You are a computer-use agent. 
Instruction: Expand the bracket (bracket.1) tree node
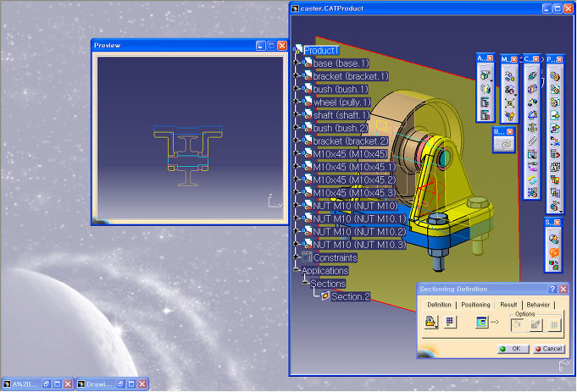pos(296,75)
